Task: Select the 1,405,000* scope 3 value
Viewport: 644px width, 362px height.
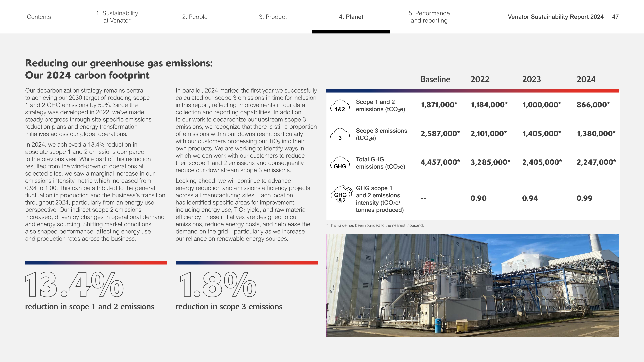Action: pos(542,133)
